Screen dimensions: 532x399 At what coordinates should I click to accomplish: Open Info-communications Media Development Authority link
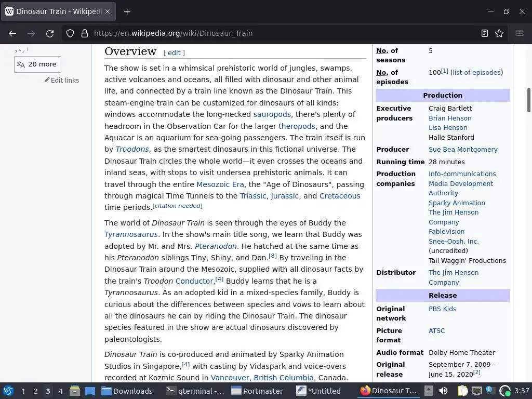tap(462, 183)
